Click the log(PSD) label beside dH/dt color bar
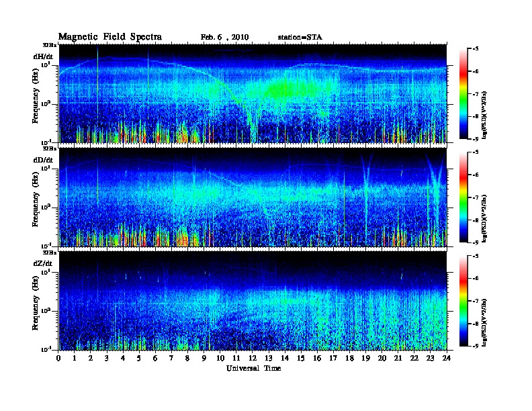The width and height of the screenshot is (532, 411). click(485, 115)
